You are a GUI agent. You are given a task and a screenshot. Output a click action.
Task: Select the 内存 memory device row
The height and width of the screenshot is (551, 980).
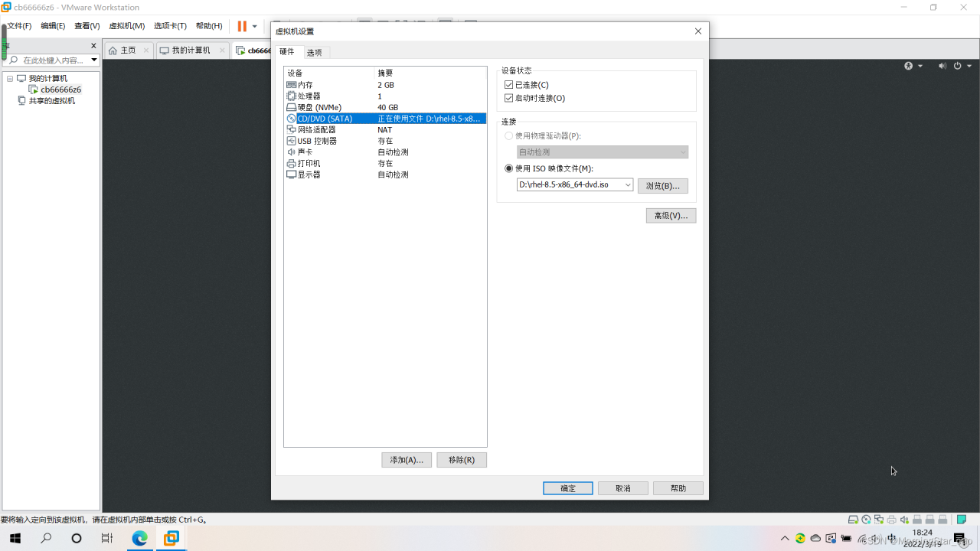click(385, 85)
